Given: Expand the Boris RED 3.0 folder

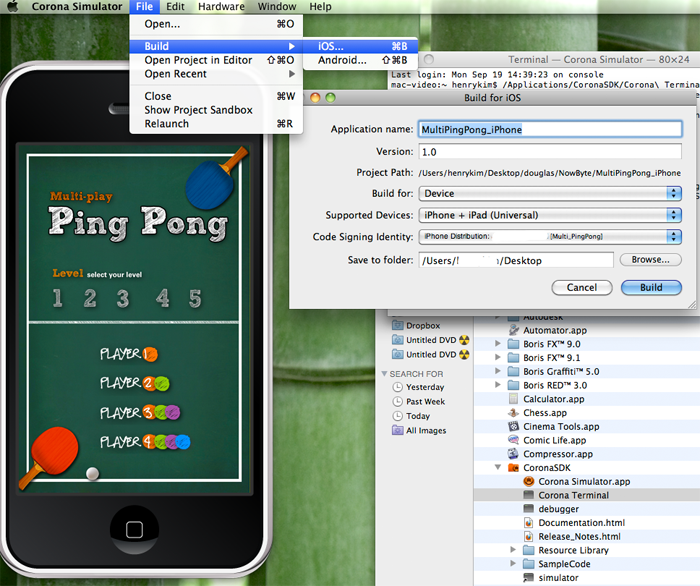Looking at the screenshot, I should pos(498,385).
